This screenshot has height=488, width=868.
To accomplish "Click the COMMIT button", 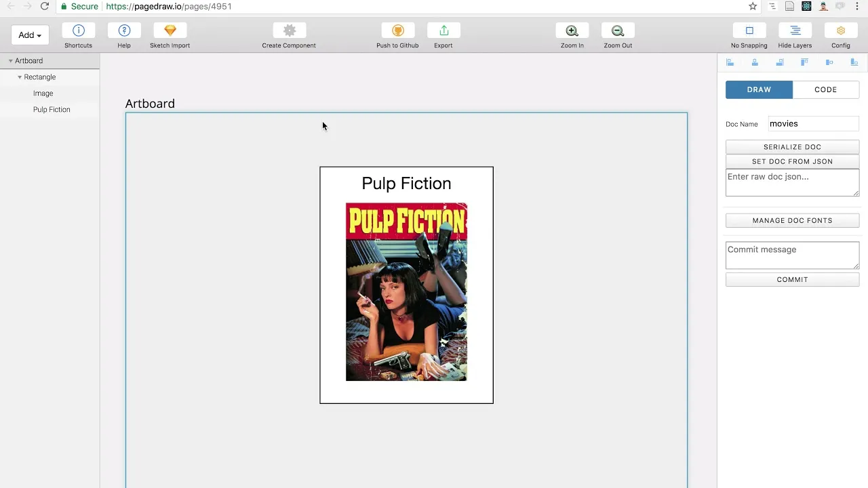I will click(792, 279).
